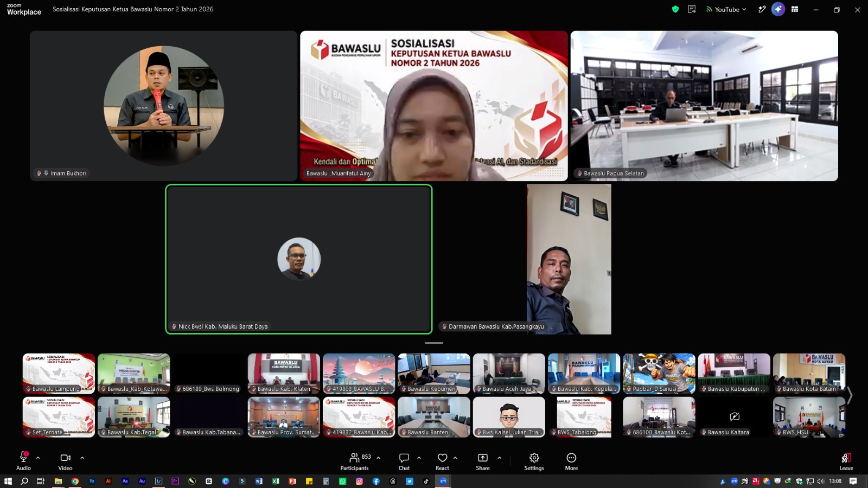Select the Bawaslu Kaltara thumbnail
The height and width of the screenshot is (488, 868).
click(x=734, y=417)
